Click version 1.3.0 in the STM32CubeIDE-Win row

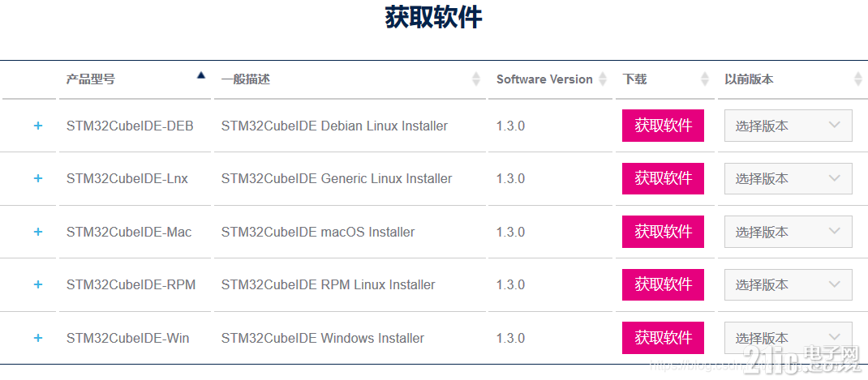(510, 338)
